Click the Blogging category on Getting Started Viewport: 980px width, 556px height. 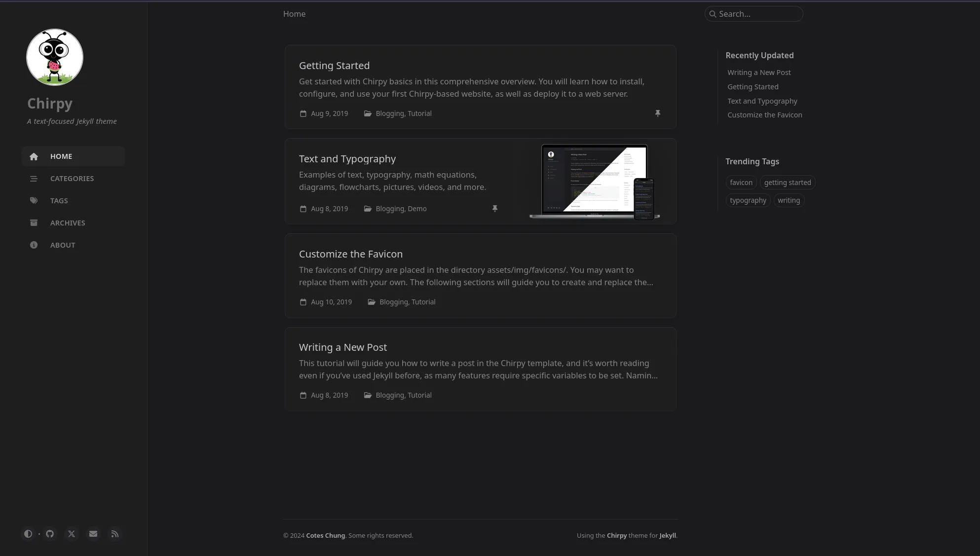[390, 113]
